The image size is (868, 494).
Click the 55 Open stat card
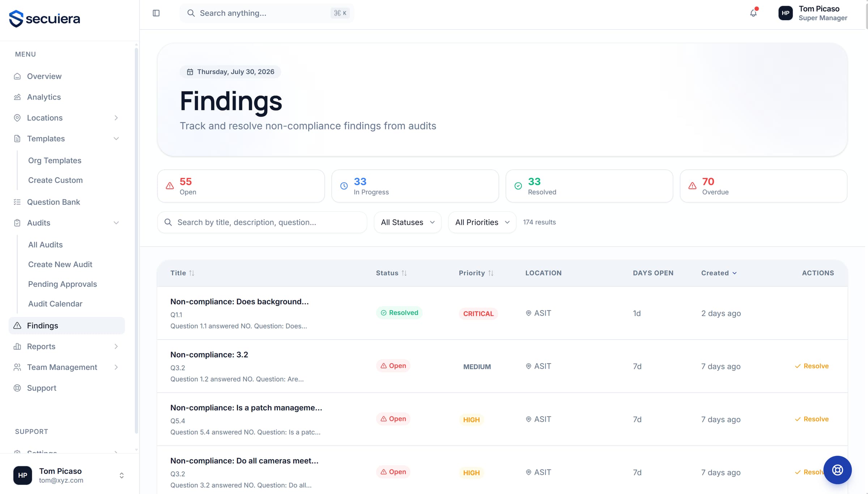pyautogui.click(x=241, y=186)
